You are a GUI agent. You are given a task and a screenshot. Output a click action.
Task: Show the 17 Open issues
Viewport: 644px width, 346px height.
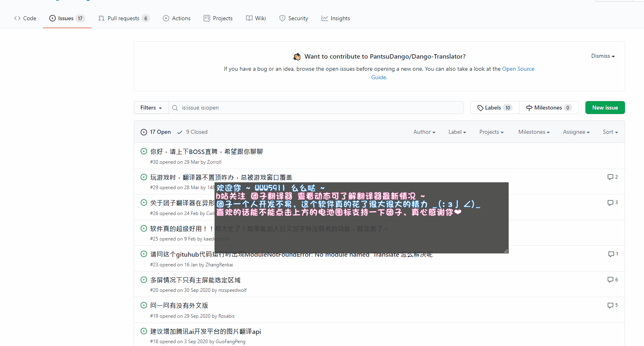(156, 132)
